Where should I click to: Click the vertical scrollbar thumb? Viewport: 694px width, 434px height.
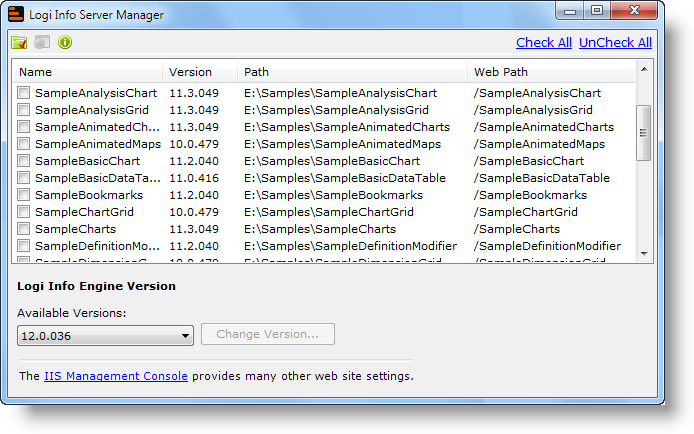[x=644, y=133]
